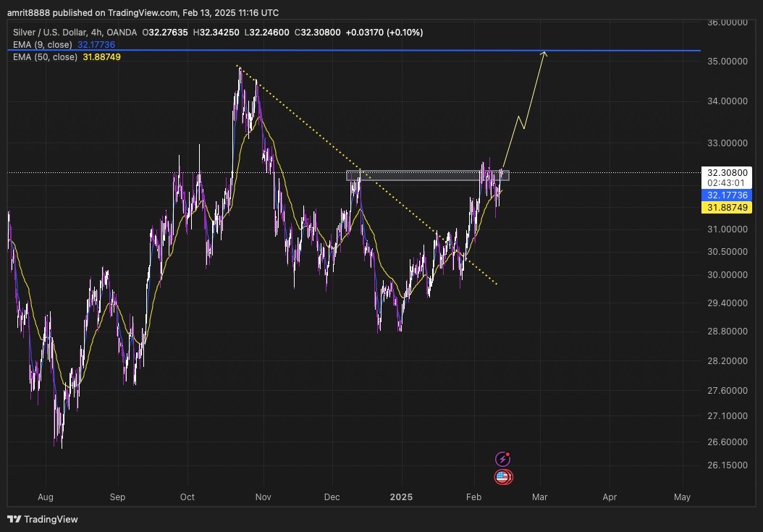The height and width of the screenshot is (532, 763).
Task: Click the 29.40000 price axis label
Action: point(727,303)
